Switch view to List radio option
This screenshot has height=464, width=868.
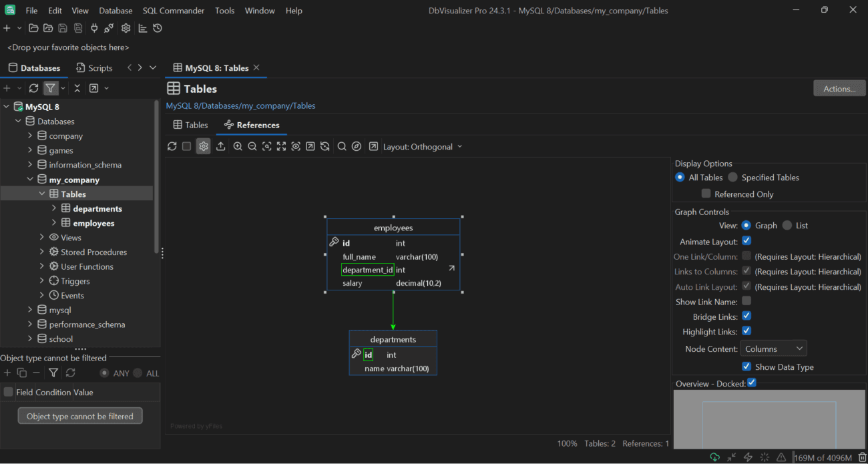[x=787, y=226]
